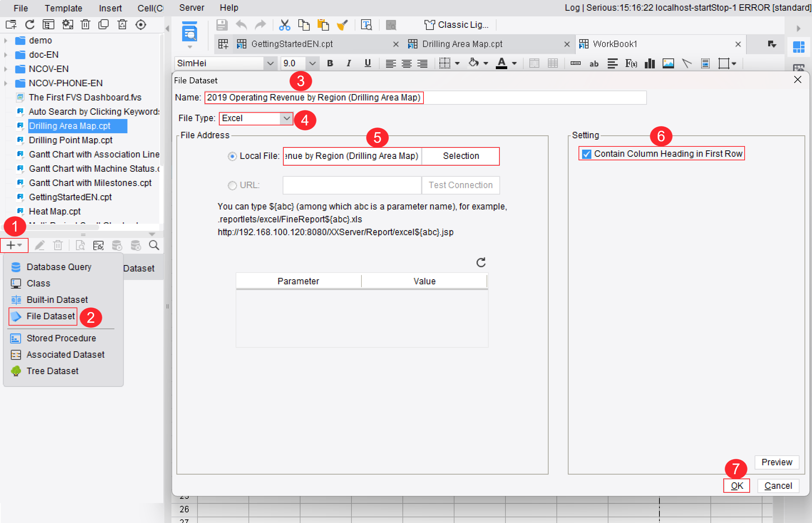Viewport: 812px width, 523px height.
Task: Choose Database Query from the menu
Action: (x=59, y=267)
